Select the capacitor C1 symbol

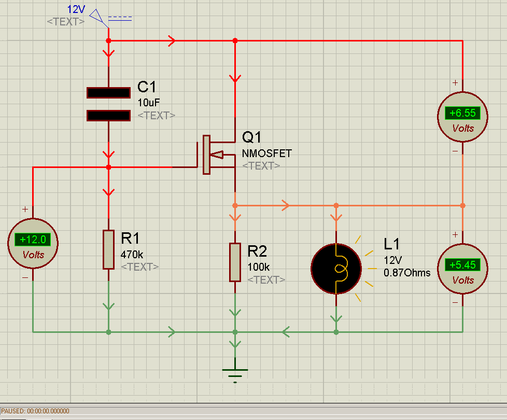pos(109,104)
